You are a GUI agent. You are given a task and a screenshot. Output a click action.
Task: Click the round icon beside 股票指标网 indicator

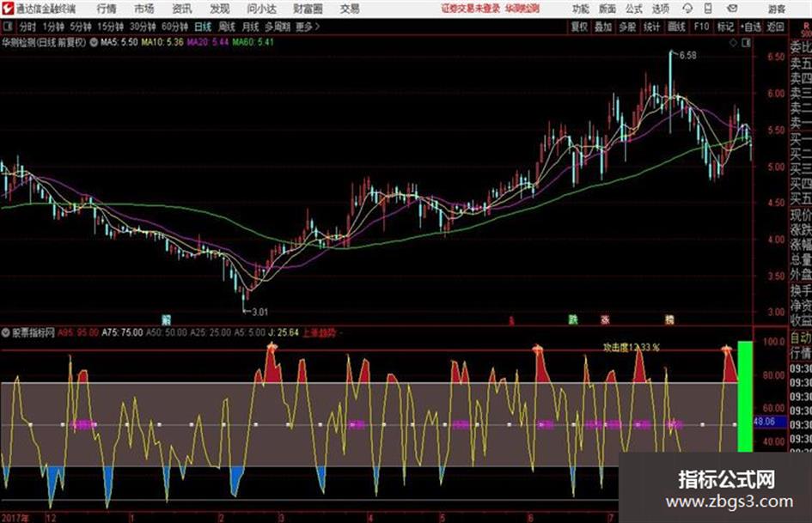(x=6, y=332)
